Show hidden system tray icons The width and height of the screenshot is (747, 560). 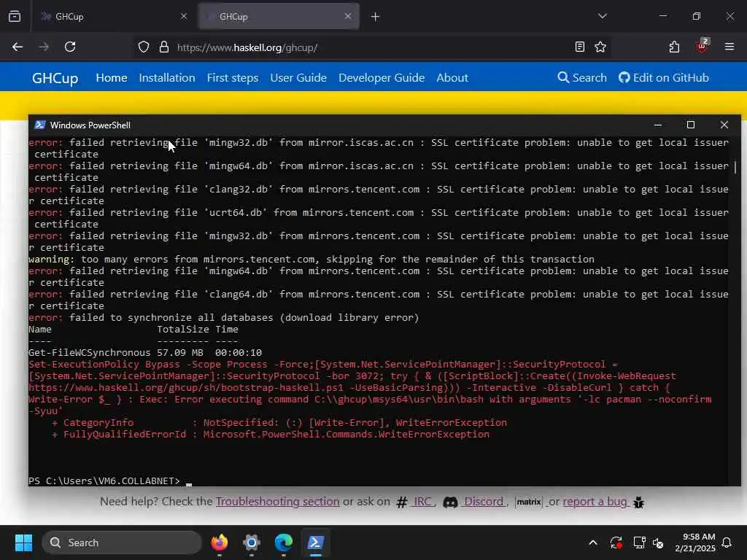tap(593, 542)
